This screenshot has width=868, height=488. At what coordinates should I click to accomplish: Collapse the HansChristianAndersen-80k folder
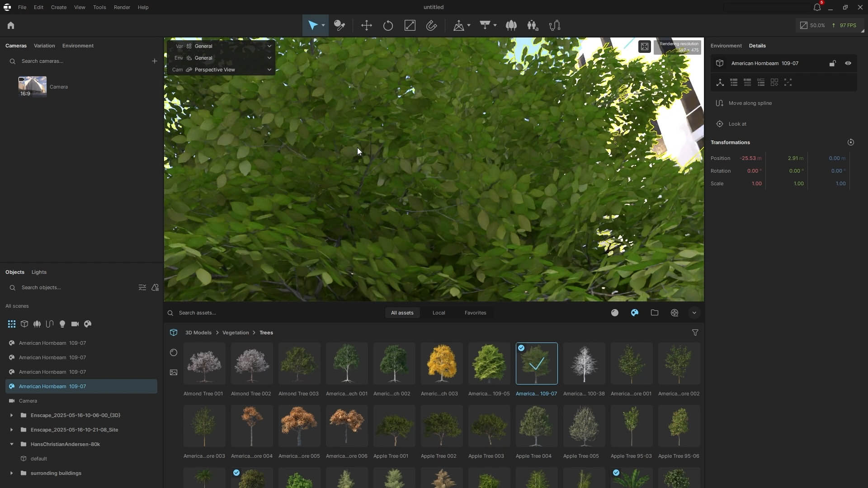click(x=11, y=444)
